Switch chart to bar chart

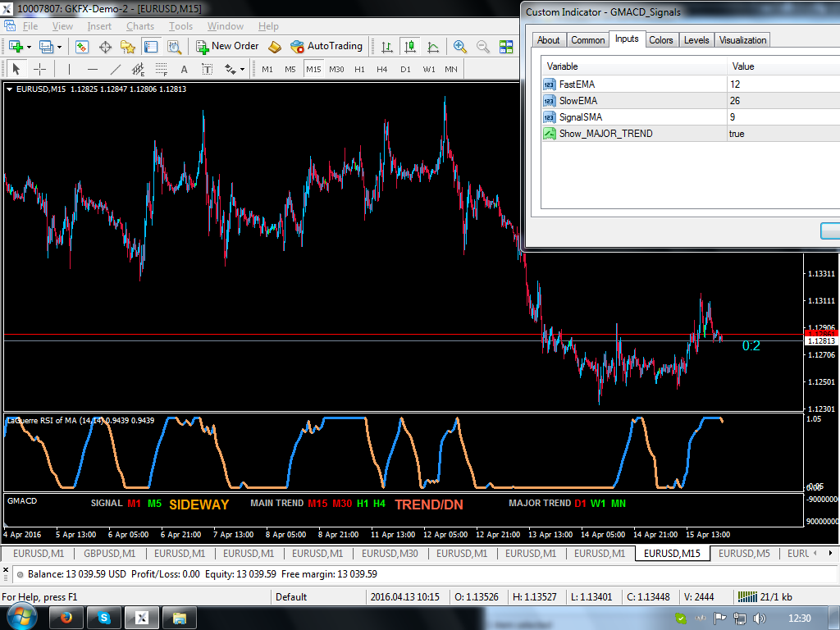pos(387,47)
